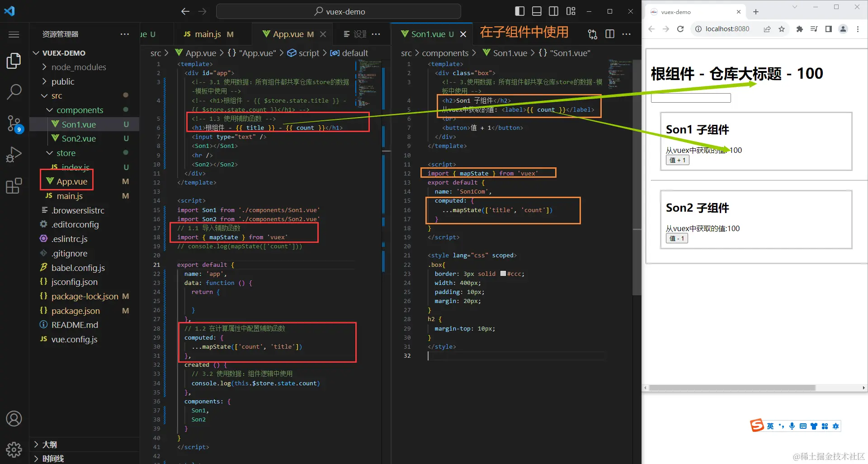Click the #ccc color swatch in Son1.vue
Viewport: 868px width, 464px height.
(x=503, y=274)
